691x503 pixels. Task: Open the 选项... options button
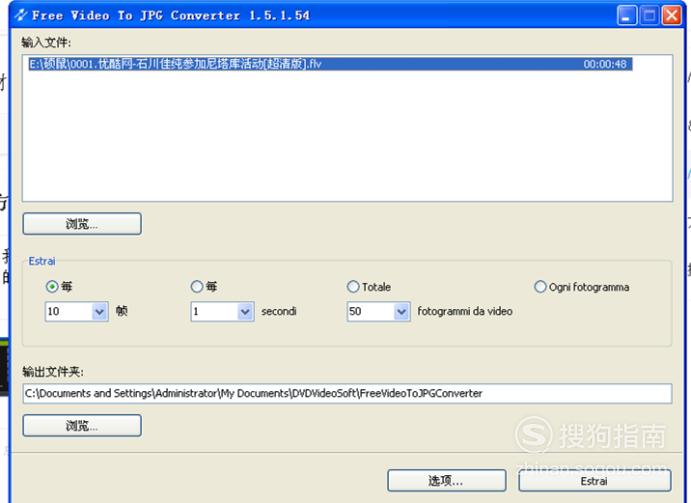pyautogui.click(x=446, y=480)
